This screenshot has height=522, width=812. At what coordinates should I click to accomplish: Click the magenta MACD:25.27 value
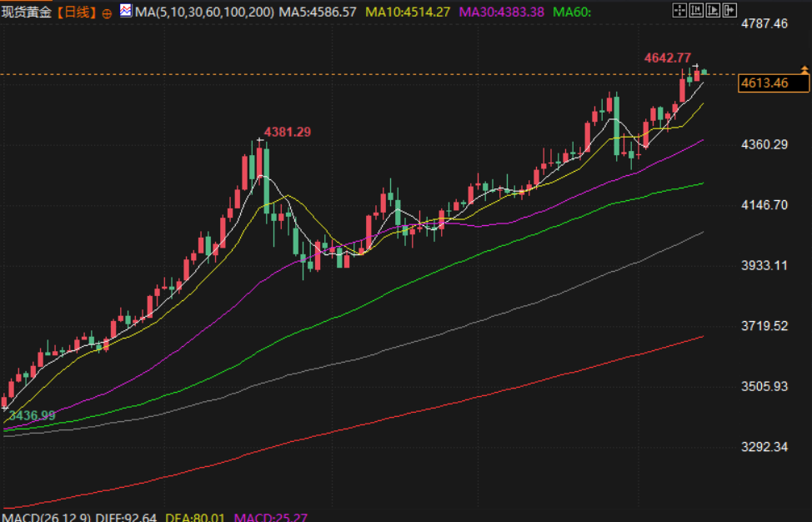pyautogui.click(x=271, y=517)
